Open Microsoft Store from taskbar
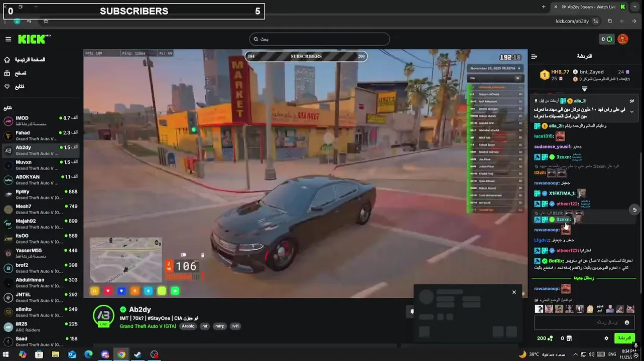644x361 pixels. [39, 354]
